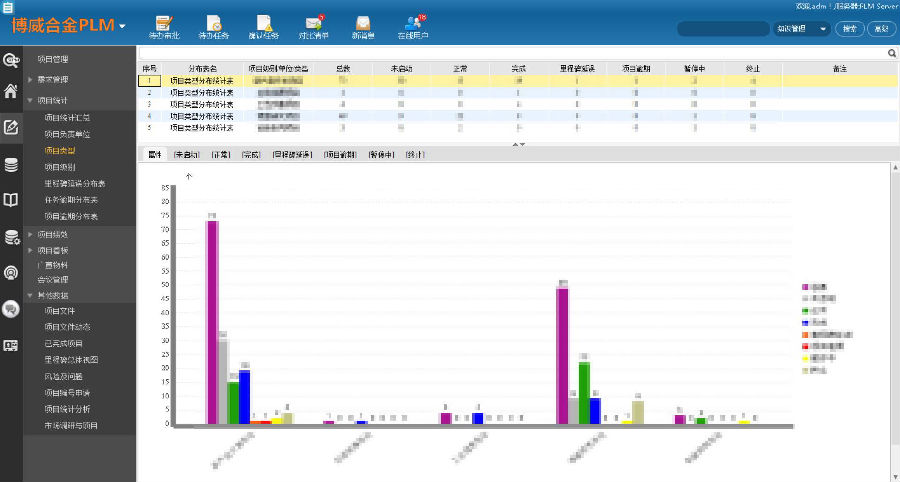Image resolution: width=900 pixels, height=482 pixels.
Task: Select the book icon in left sidebar
Action: click(x=11, y=200)
